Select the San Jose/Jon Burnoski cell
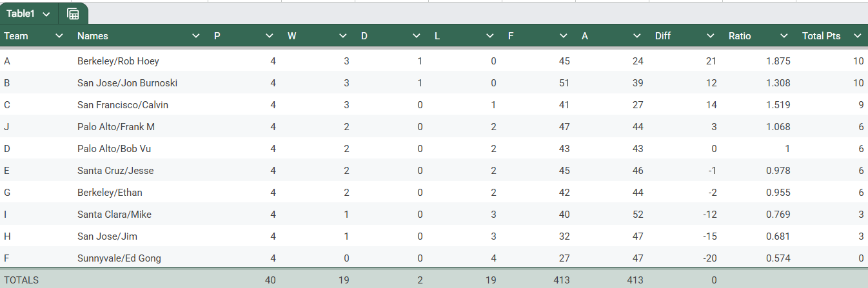The image size is (868, 288). tap(139, 83)
